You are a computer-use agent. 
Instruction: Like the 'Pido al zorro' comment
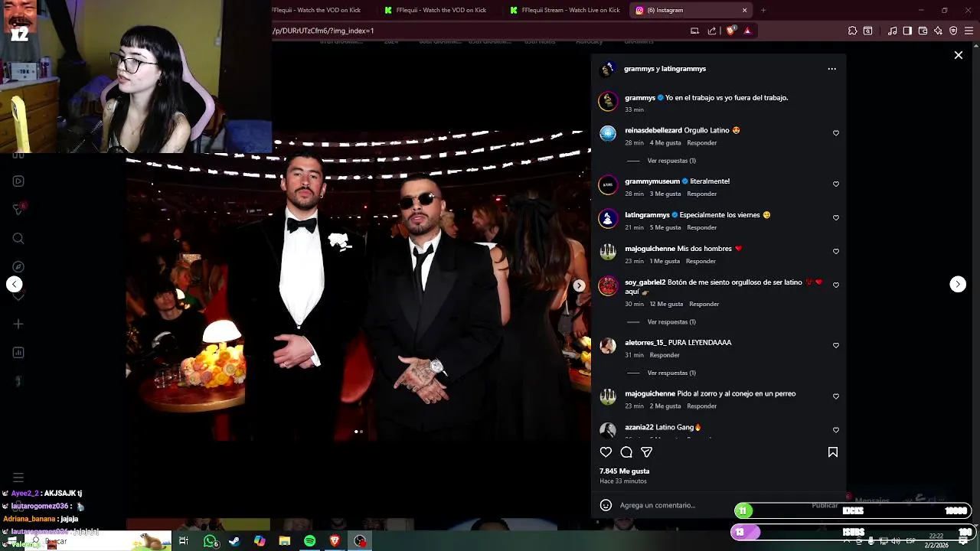click(x=836, y=396)
